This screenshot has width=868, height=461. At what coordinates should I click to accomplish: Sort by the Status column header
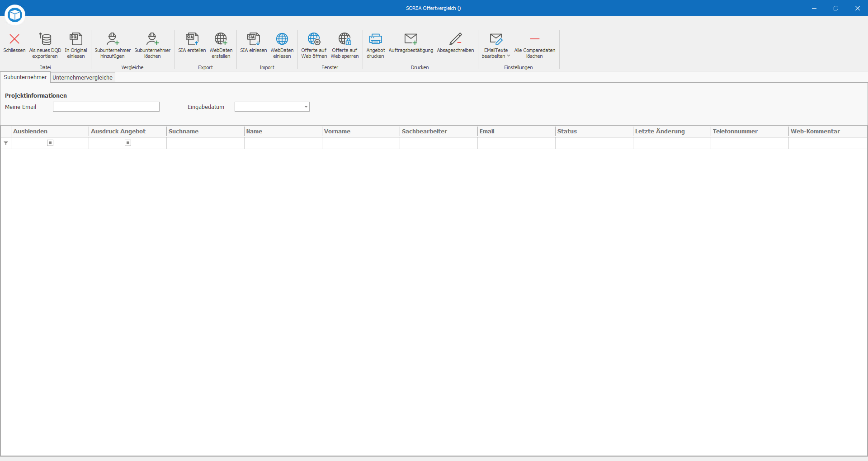pos(594,132)
